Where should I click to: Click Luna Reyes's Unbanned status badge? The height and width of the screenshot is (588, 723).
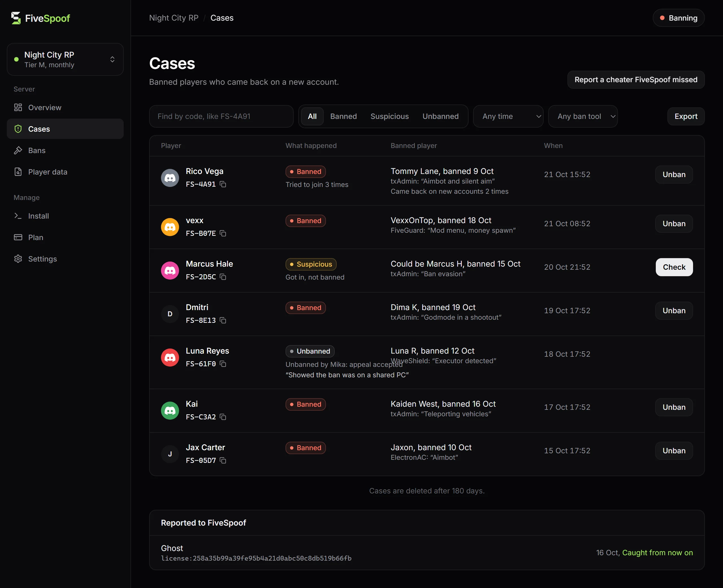[310, 351]
